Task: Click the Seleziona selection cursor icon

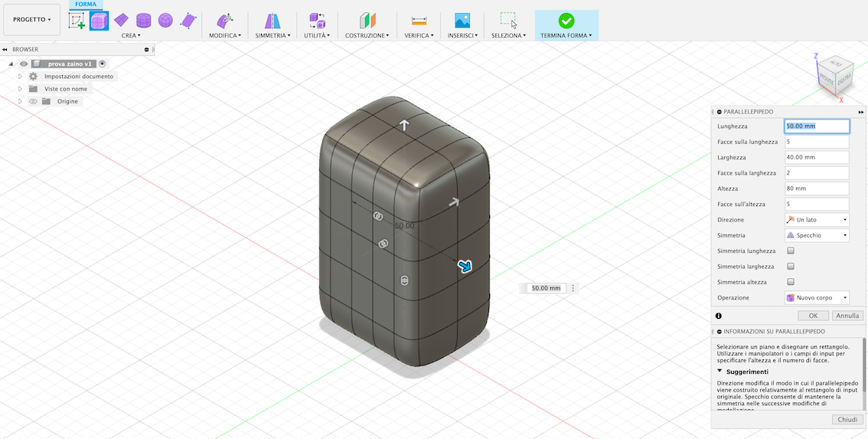Action: coord(509,21)
